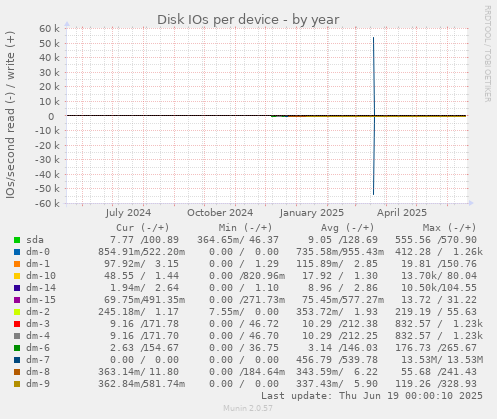The image size is (497, 419).
Task: Click the '60 k' y-axis label
Action: (50, 29)
